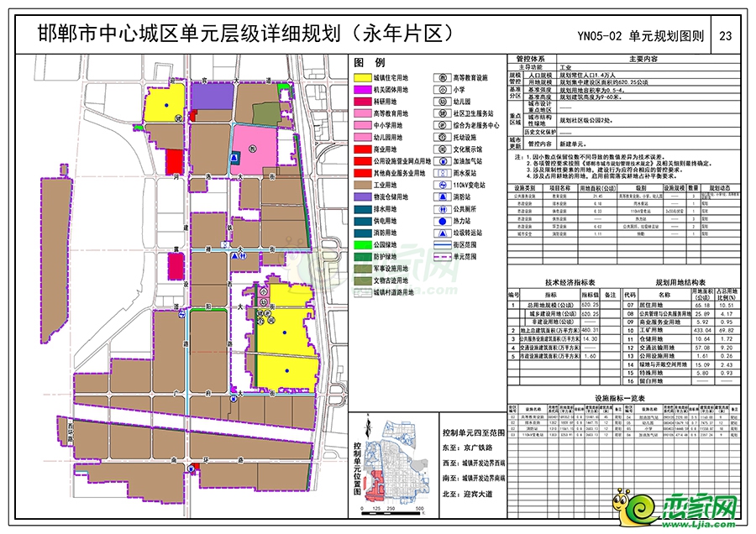The width and height of the screenshot is (756, 534).
Task: Click the yellow 城镇住宅用地 legend swatch
Action: point(362,77)
